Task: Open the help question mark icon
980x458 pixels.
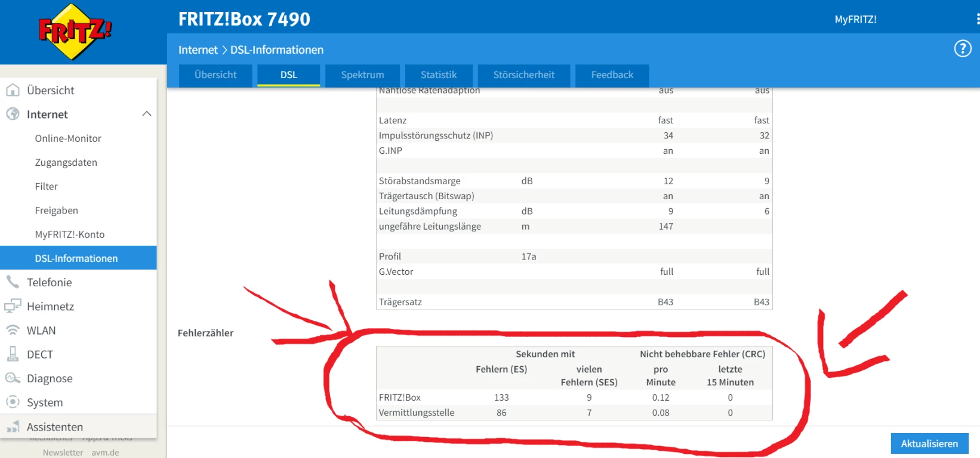Action: click(x=962, y=48)
